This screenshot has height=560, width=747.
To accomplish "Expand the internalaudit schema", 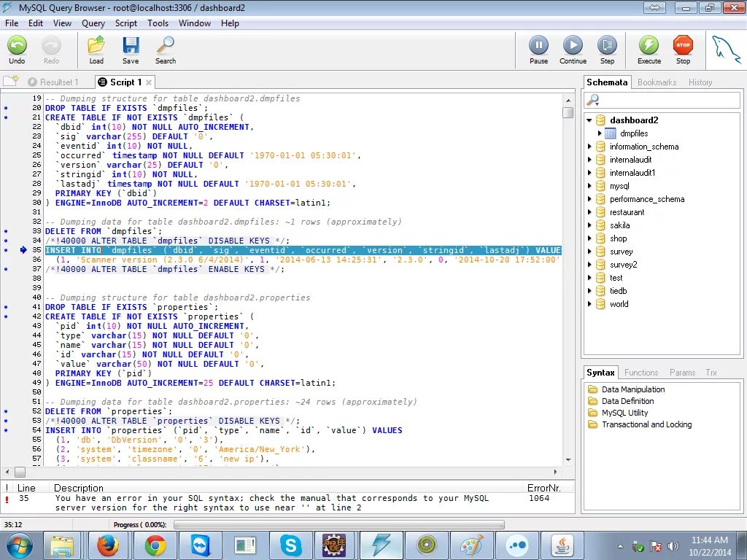I will 589,160.
